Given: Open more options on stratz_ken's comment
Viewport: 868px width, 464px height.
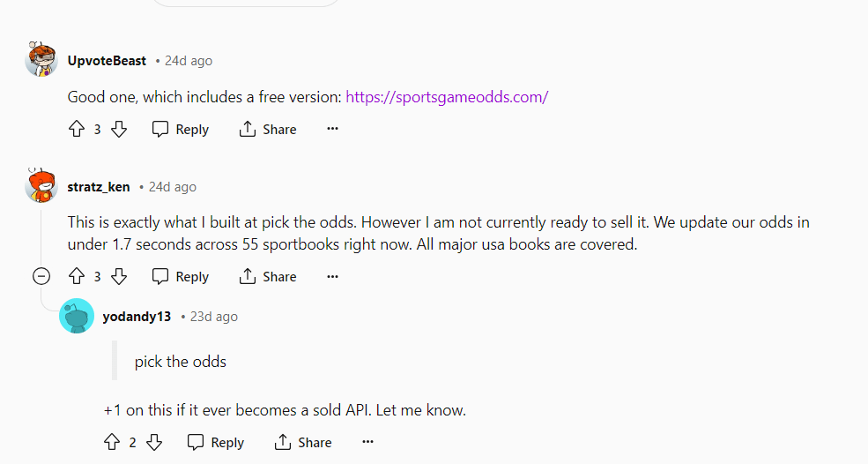Looking at the screenshot, I should [x=332, y=277].
